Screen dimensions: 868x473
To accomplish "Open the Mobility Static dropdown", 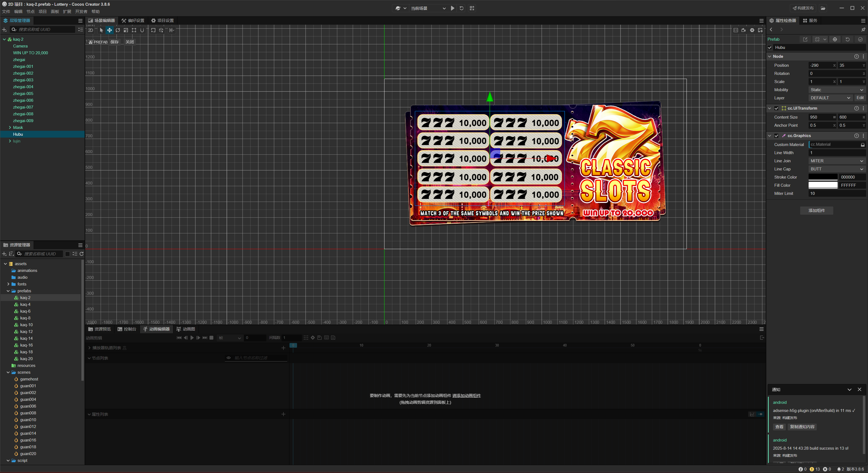I will (837, 90).
